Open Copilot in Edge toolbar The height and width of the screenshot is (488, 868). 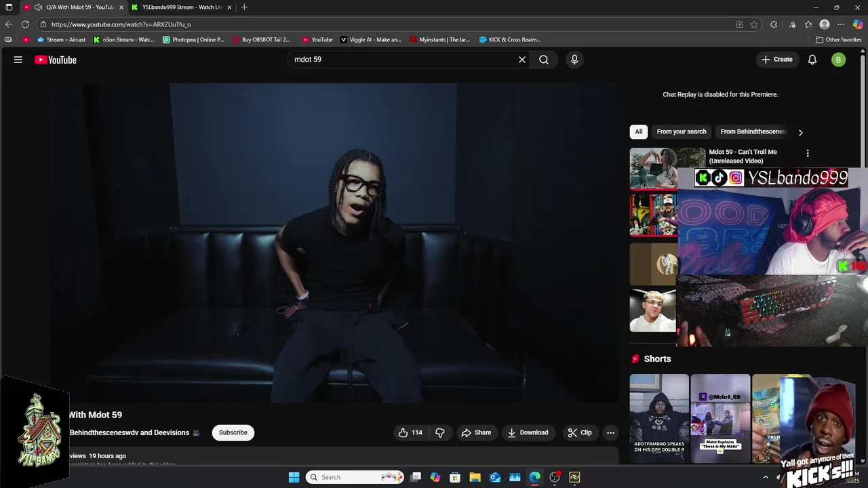[x=858, y=24]
